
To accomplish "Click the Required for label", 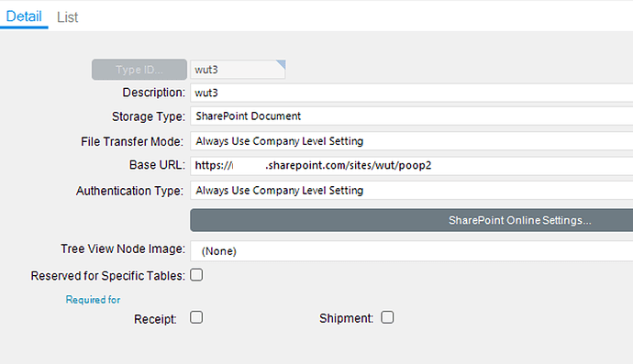I will click(93, 300).
